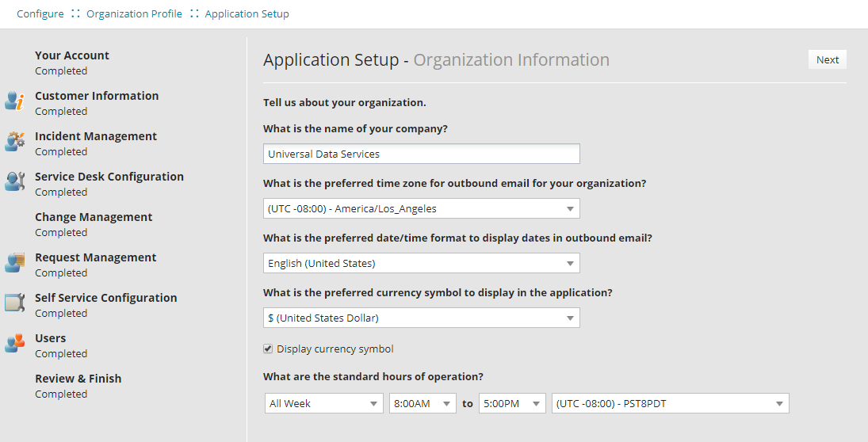Expand the date/time format dropdown
The height and width of the screenshot is (442, 868).
click(421, 263)
